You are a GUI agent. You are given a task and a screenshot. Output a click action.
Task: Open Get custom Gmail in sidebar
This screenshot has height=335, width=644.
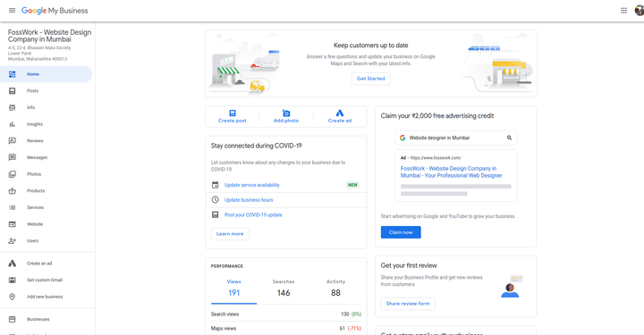[x=46, y=280]
